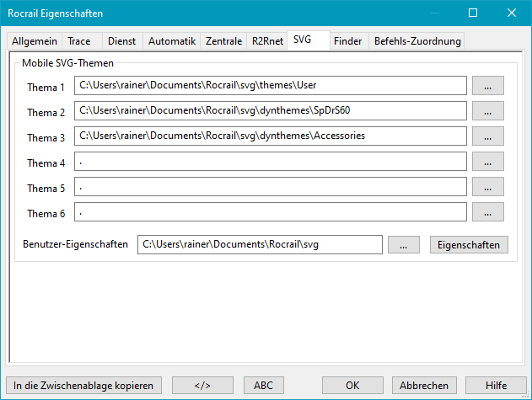Choose a path for Thema 6
Image resolution: width=532 pixels, height=400 pixels.
[x=488, y=212]
